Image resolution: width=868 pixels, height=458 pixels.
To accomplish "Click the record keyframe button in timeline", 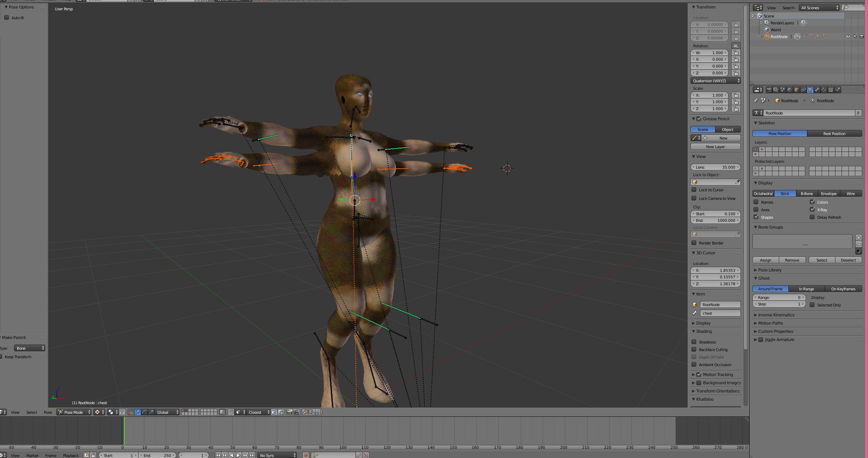I will (x=305, y=455).
